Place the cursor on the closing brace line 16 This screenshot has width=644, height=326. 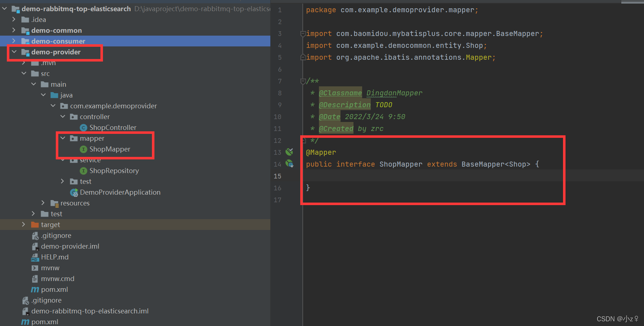[308, 188]
